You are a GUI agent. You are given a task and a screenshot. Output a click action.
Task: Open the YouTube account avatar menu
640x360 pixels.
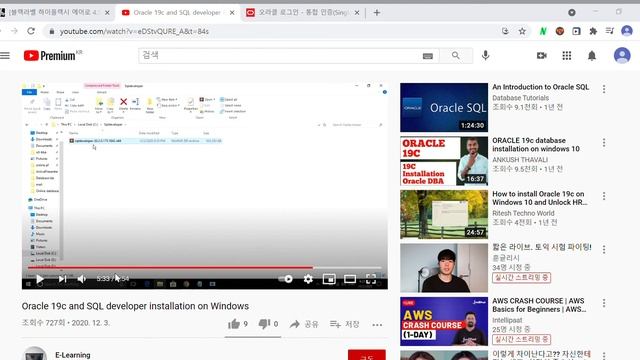pos(622,55)
